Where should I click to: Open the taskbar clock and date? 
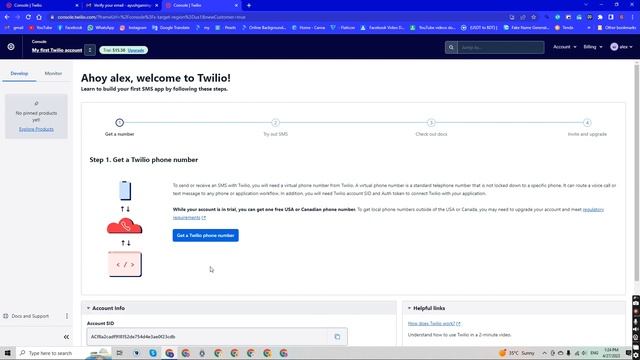pos(611,353)
